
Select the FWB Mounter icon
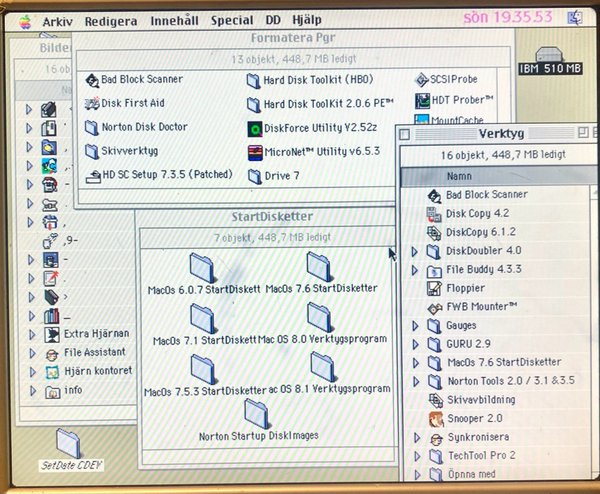[435, 308]
